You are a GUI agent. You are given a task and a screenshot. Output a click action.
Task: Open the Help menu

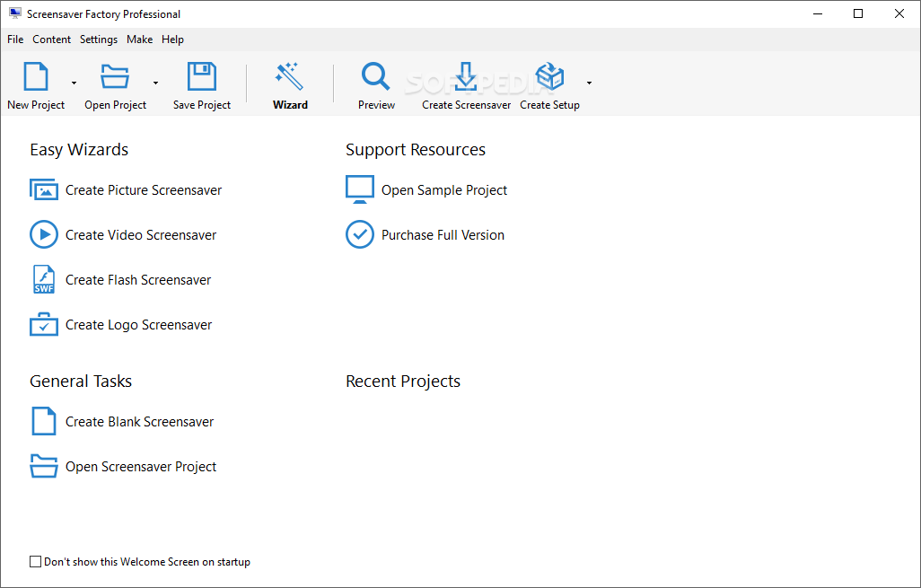pyautogui.click(x=172, y=39)
